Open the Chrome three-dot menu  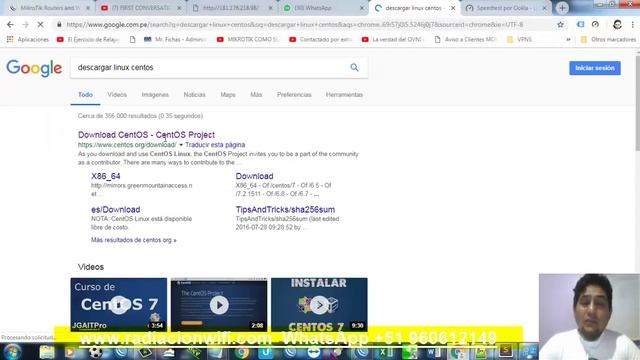click(633, 24)
